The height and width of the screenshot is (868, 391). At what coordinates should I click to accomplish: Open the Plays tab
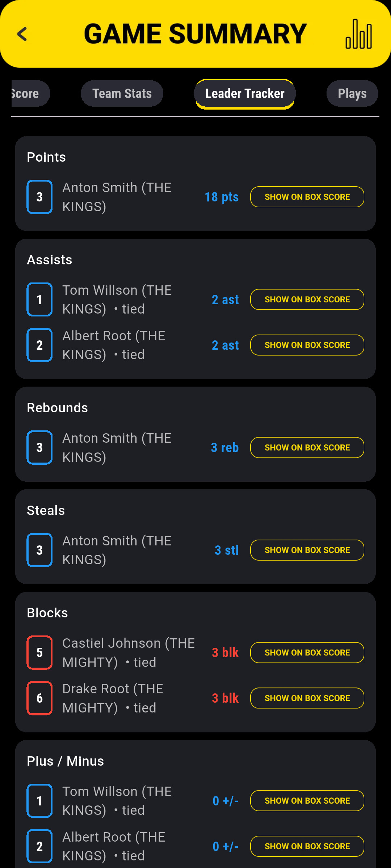tap(352, 94)
